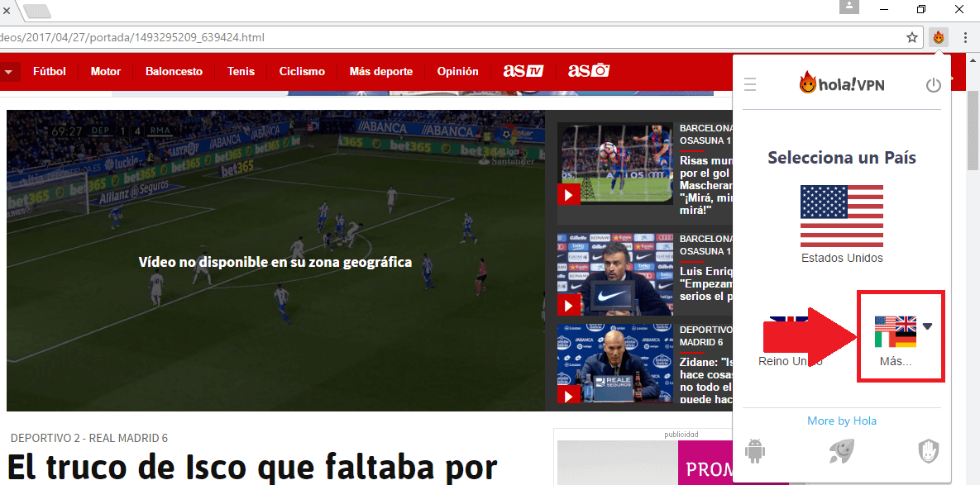The width and height of the screenshot is (980, 485).
Task: Click the address bar URL field
Action: [450, 37]
